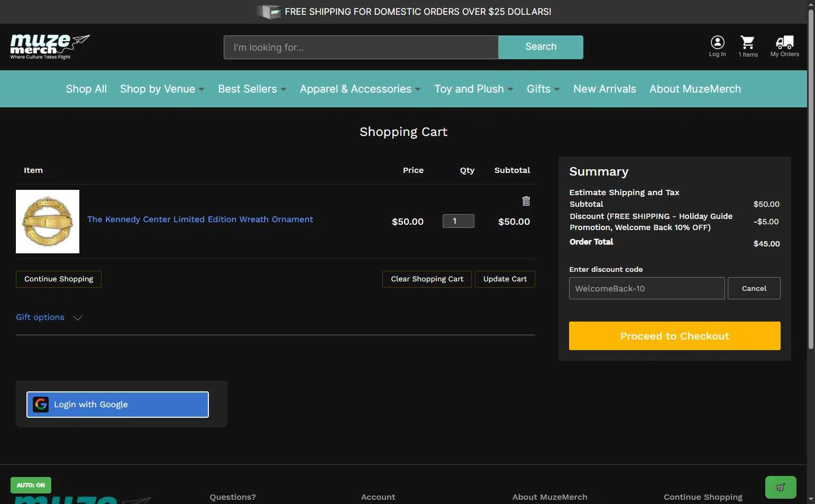The width and height of the screenshot is (815, 504).
Task: Click the quantity field showing 1
Action: [458, 221]
